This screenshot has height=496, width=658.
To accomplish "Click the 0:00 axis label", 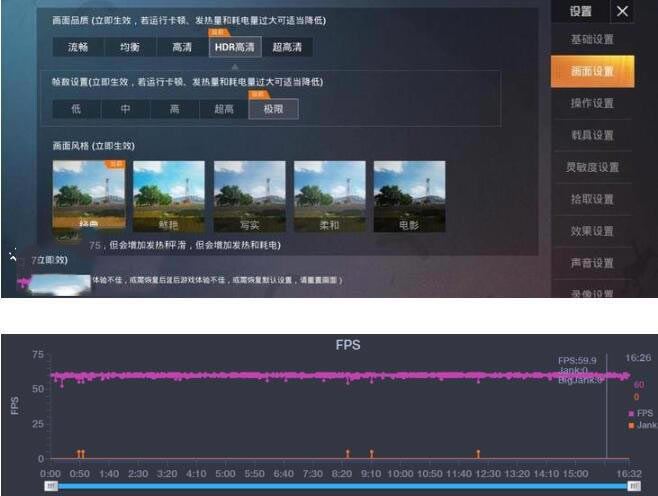I will (x=50, y=474).
